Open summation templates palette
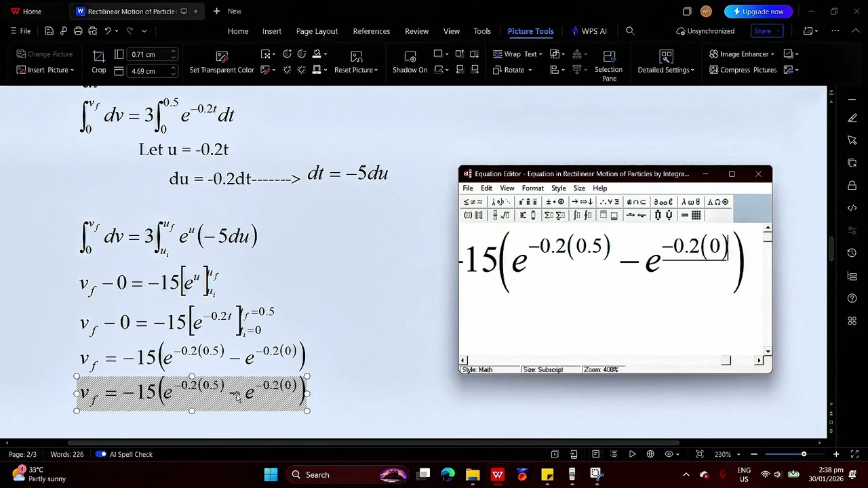 tap(555, 216)
